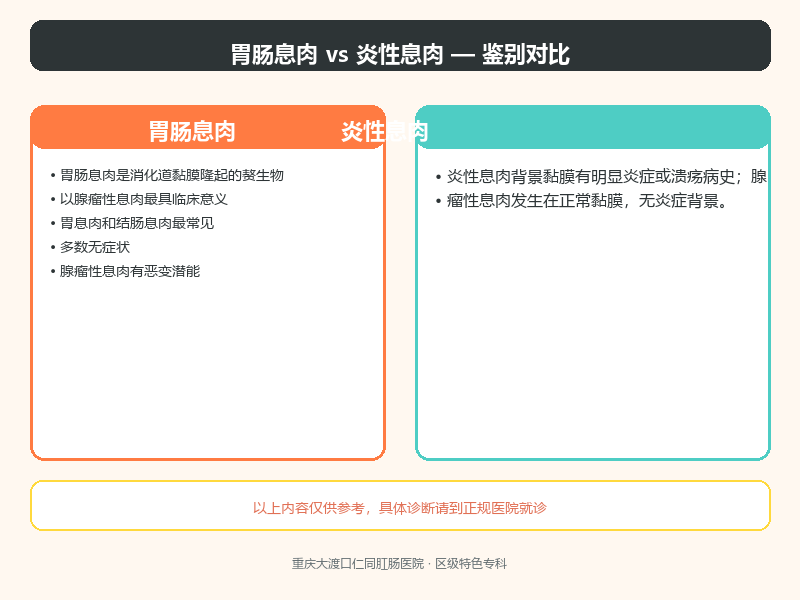Click the yellow-bordered disclaimer box
Image resolution: width=800 pixels, height=600 pixels.
tap(400, 506)
